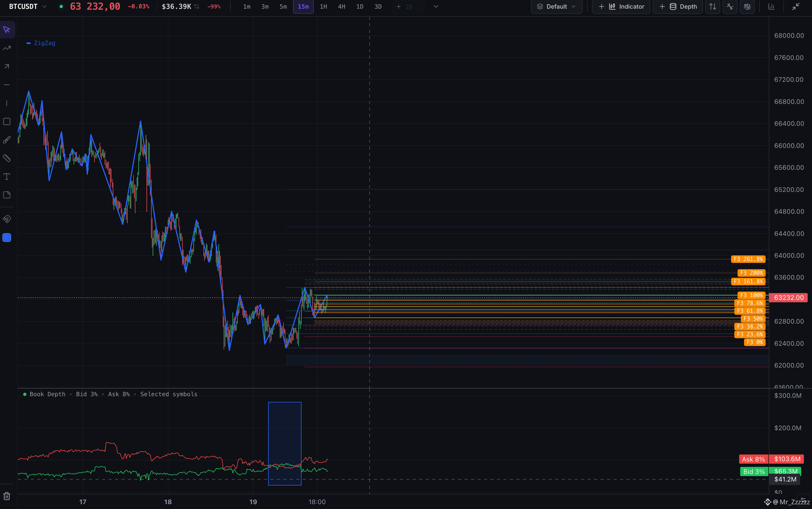
Task: Click the $41.2M depth axis tag
Action: tap(785, 479)
